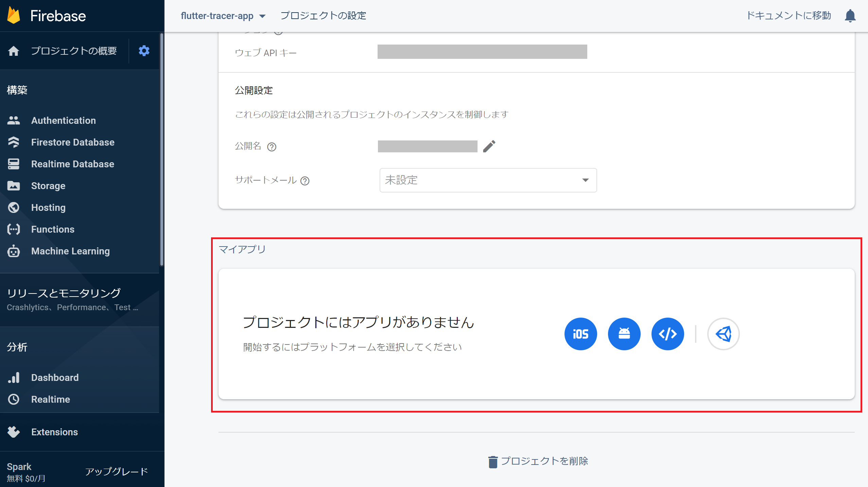
Task: Open notifications bell icon
Action: coord(850,16)
